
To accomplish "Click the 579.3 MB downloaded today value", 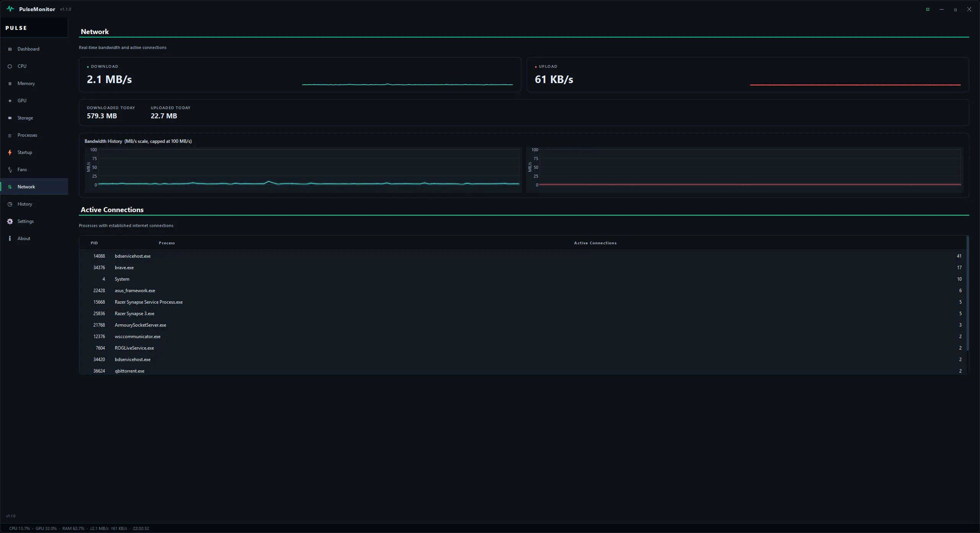I will coord(102,116).
